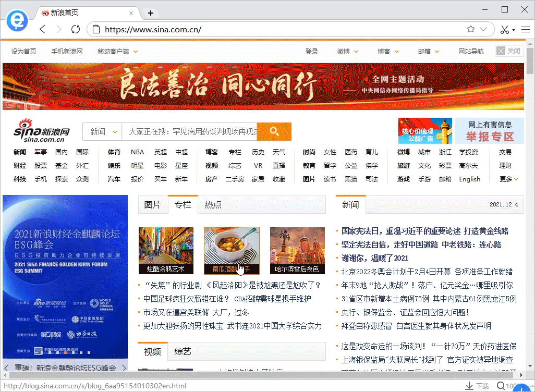This screenshot has width=535, height=392.
Task: Click the 良法善治 同心同行 banner
Action: point(263,87)
